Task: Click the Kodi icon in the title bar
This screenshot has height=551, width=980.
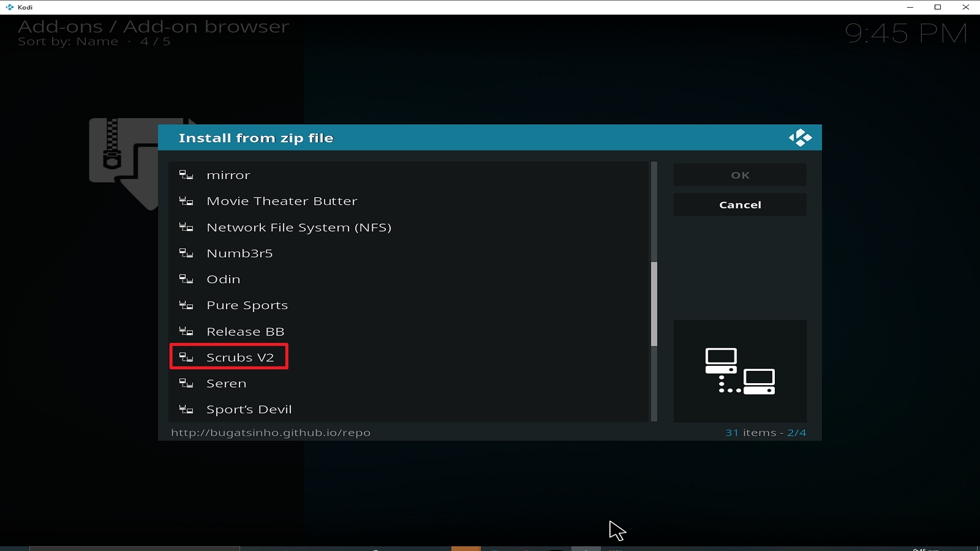Action: click(9, 7)
